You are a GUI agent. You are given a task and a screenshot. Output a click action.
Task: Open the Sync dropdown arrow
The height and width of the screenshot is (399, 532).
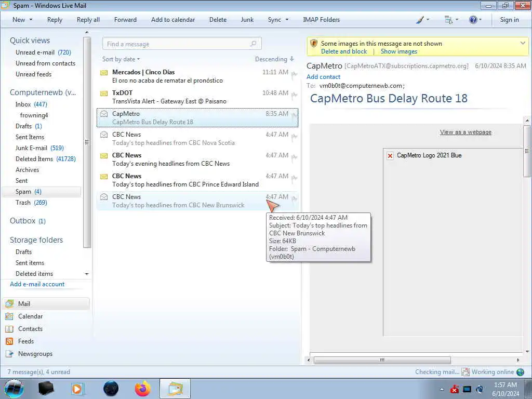[287, 20]
